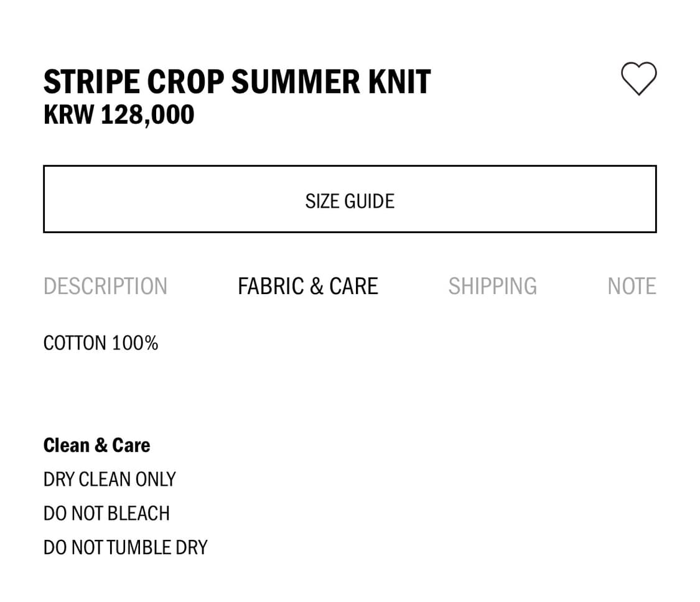
Task: Click the COTTON 100% fabric text
Action: (101, 343)
